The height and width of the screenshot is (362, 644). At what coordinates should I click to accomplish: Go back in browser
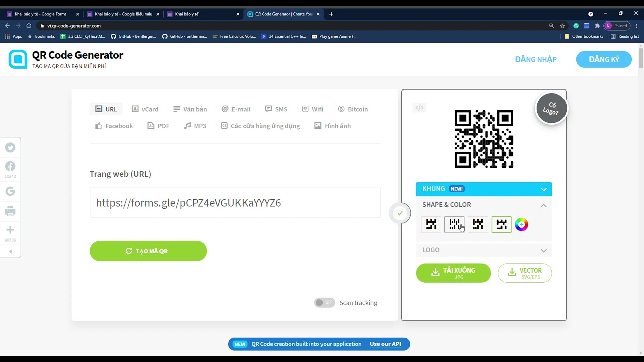click(7, 26)
